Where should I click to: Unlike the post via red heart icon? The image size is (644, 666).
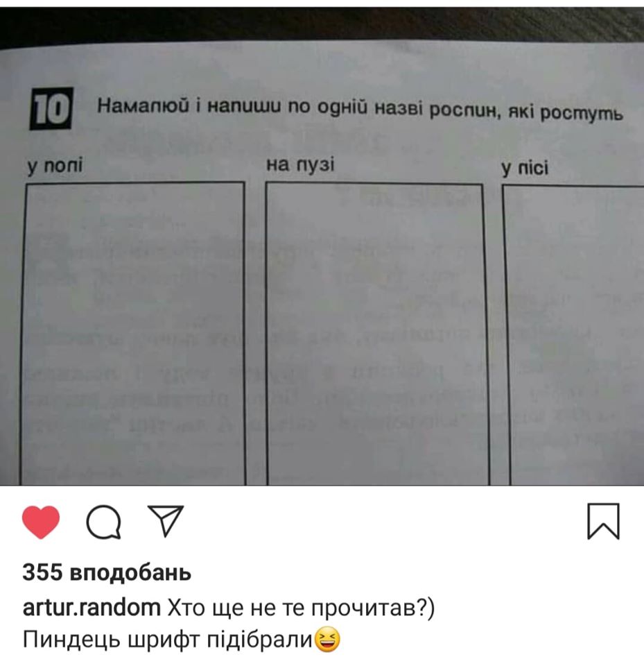tap(41, 522)
